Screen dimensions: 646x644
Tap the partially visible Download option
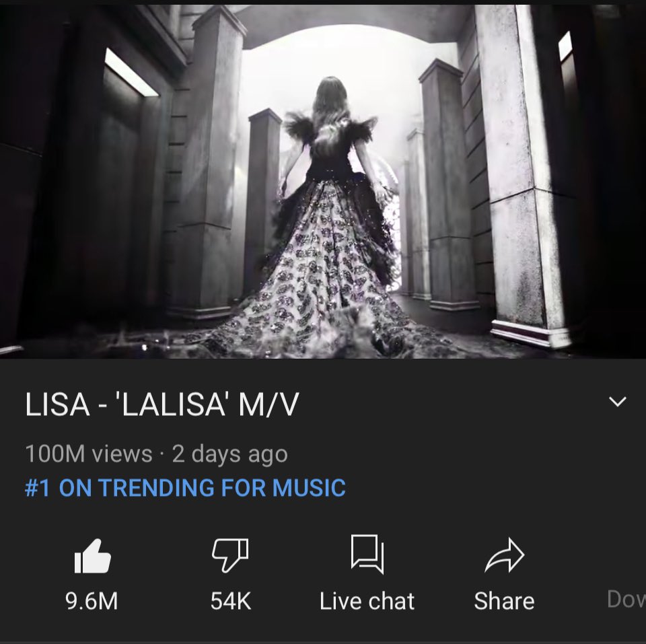pyautogui.click(x=626, y=600)
